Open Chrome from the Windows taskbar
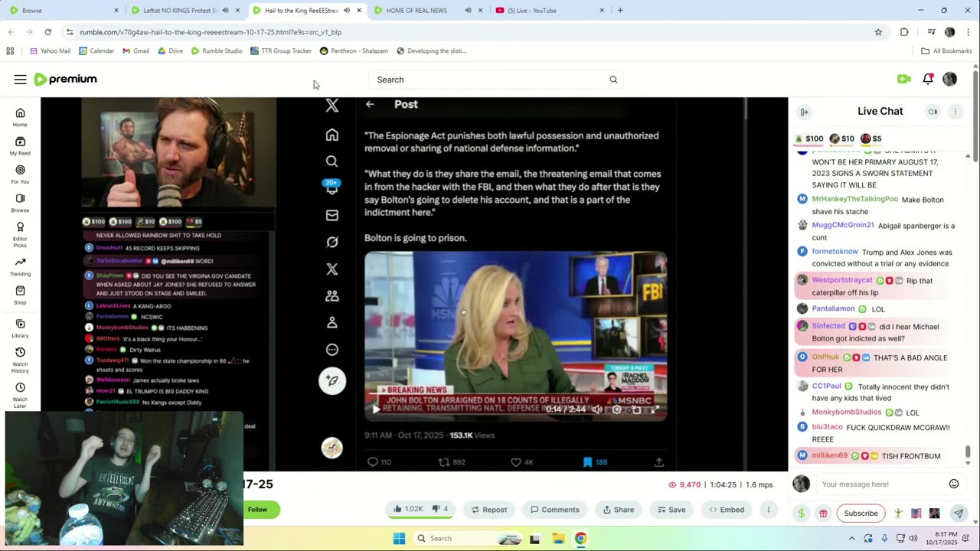This screenshot has height=551, width=980. (x=580, y=538)
